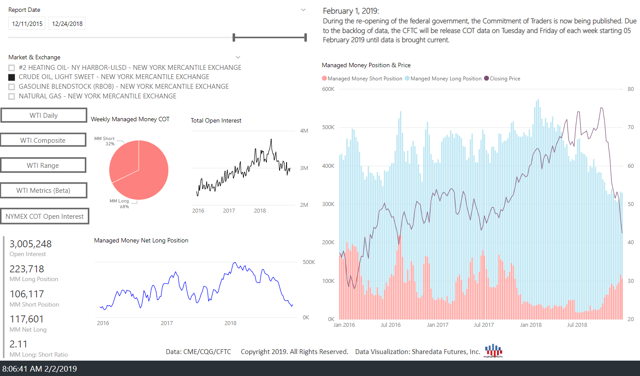Switch to the WTI Range view
Screen dimensions: 640x376
coord(43,165)
